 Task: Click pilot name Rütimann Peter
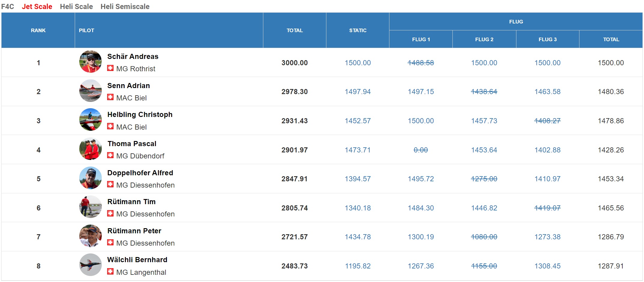[x=134, y=231]
